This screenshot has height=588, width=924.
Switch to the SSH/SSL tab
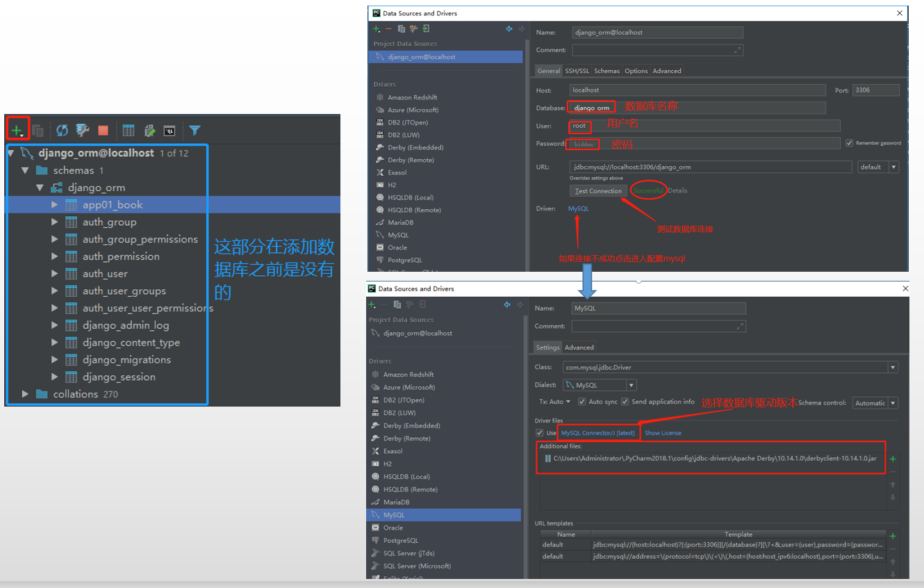pos(577,71)
